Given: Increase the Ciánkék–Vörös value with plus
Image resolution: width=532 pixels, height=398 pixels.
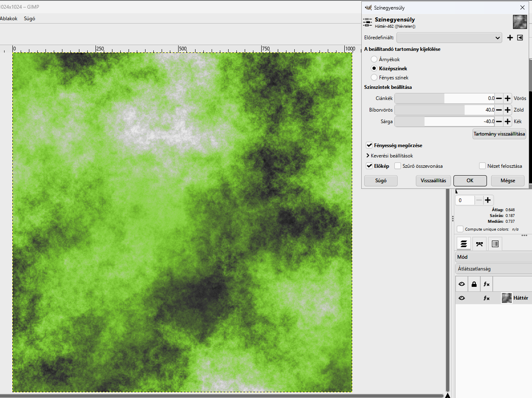Looking at the screenshot, I should click(508, 98).
